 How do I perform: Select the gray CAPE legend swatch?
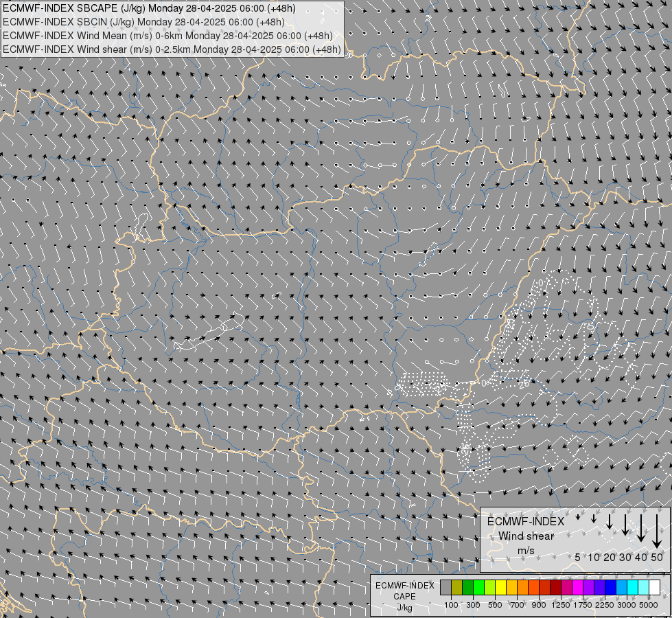[445, 588]
